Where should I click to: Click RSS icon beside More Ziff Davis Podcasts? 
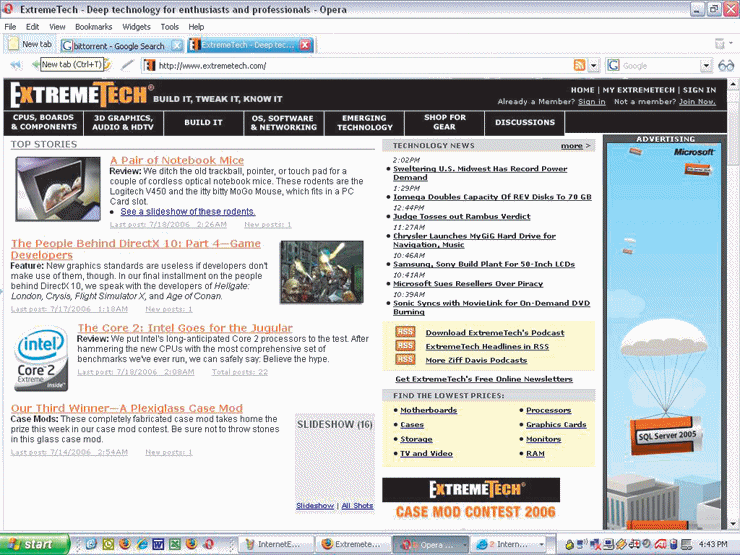[x=405, y=360]
